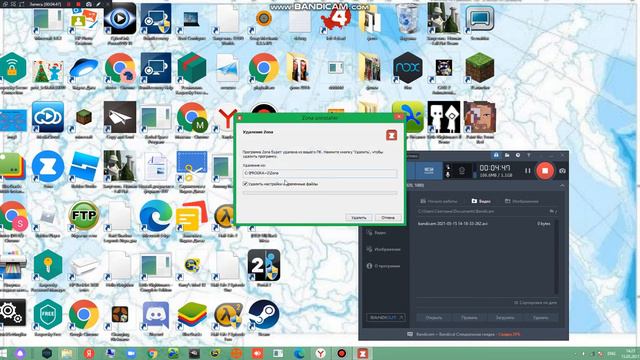Open the Bandicam folder icon in title bar
The width and height of the screenshot is (640, 360).
tap(507, 156)
